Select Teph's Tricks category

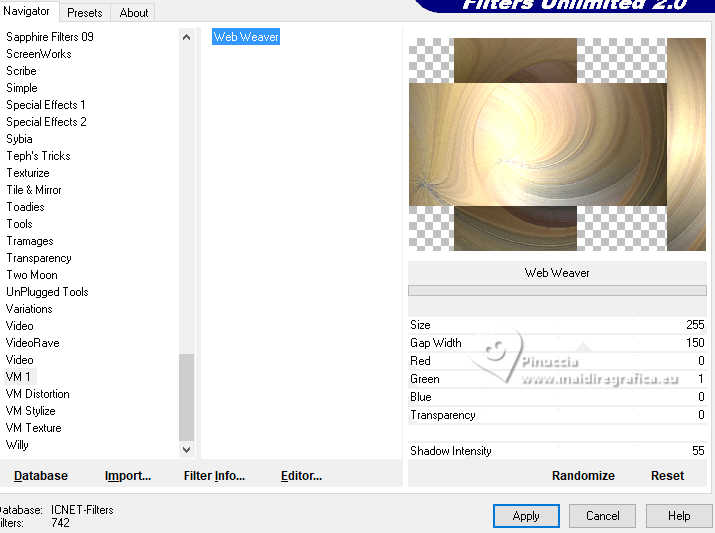38,156
